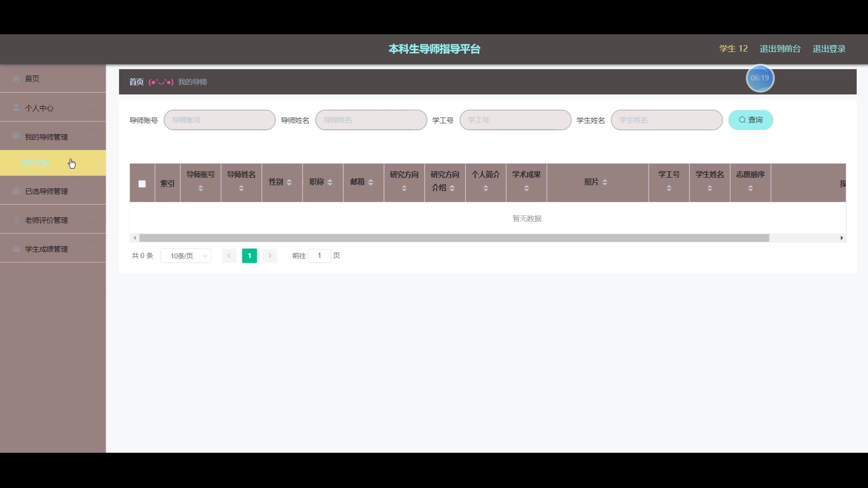Image resolution: width=868 pixels, height=488 pixels.
Task: Collapse the 我的导师管理 menu chevron
Action: (93, 136)
